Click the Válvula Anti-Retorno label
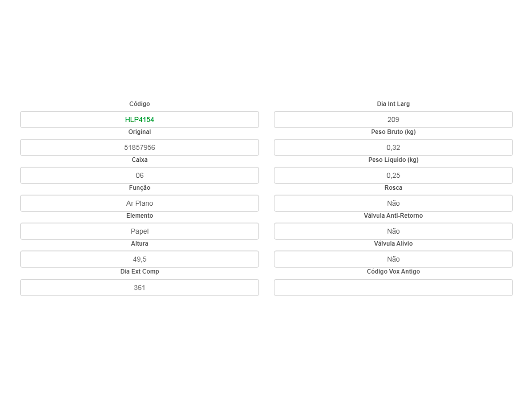Viewport: 532px width, 399px height. point(393,215)
